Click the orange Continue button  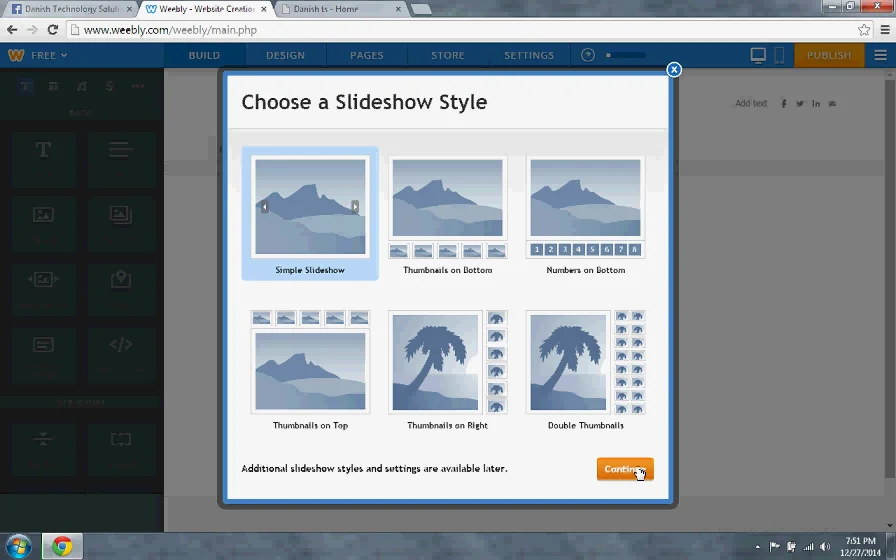(x=625, y=469)
